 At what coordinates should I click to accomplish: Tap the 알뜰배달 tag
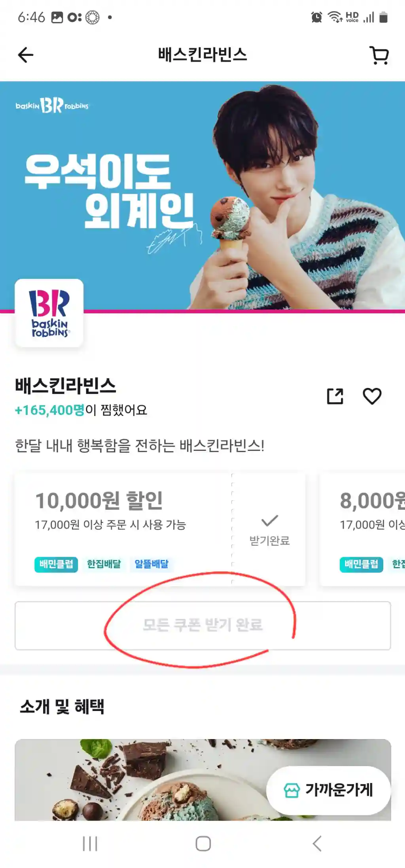[x=151, y=564]
